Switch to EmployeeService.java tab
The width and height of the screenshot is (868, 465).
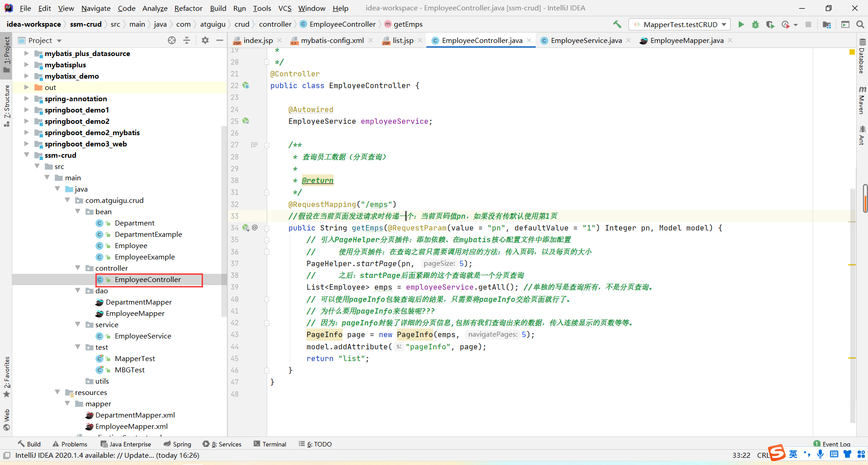click(586, 40)
